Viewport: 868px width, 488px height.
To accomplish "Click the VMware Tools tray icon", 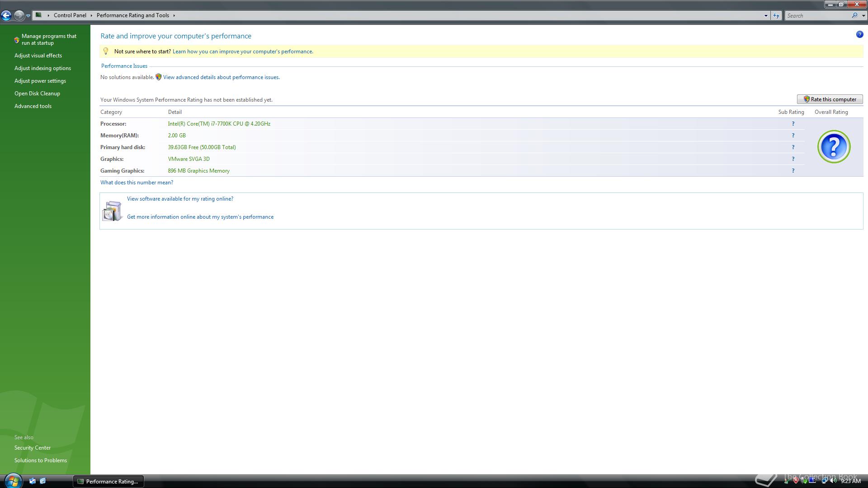I will point(812,480).
